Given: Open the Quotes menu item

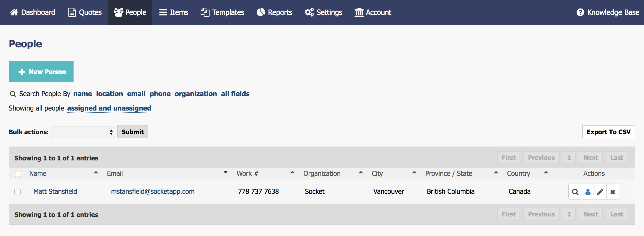Looking at the screenshot, I should pyautogui.click(x=85, y=12).
